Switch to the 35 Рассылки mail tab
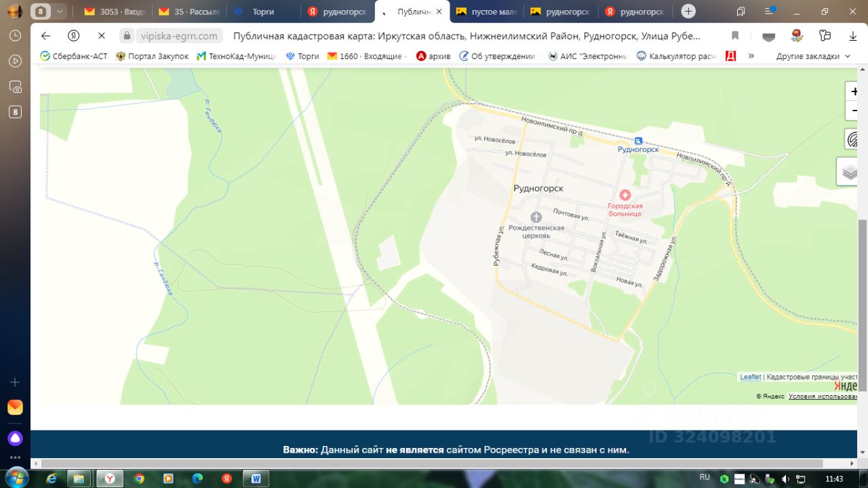The image size is (868, 488). pos(189,12)
